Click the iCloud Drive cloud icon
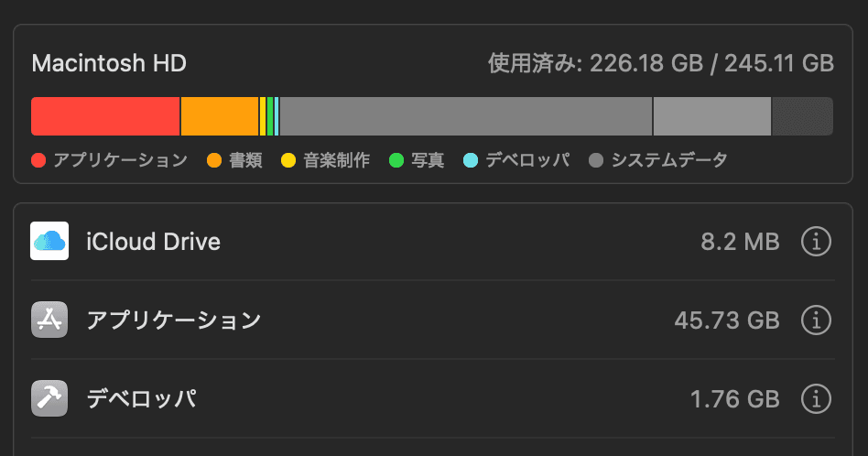This screenshot has width=868, height=456. coord(49,242)
